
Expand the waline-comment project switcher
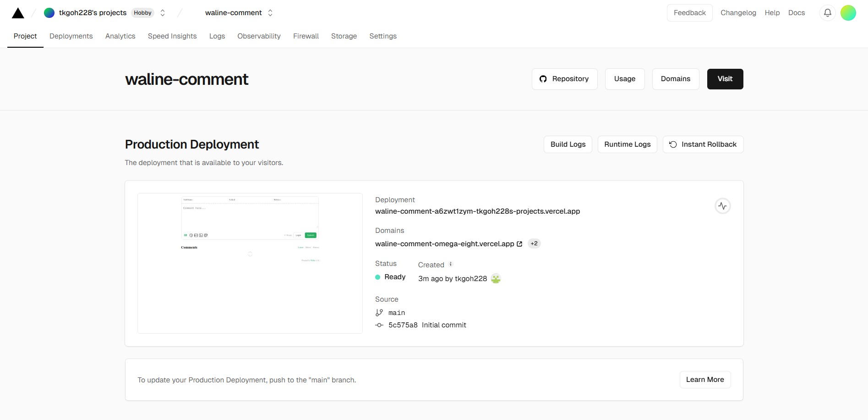click(x=270, y=13)
